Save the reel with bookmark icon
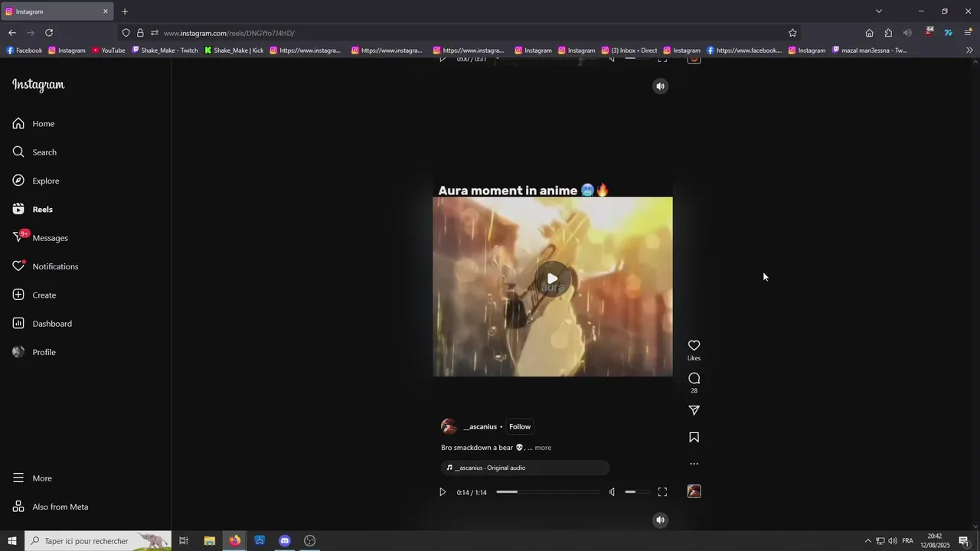Image resolution: width=980 pixels, height=551 pixels. coord(694,438)
